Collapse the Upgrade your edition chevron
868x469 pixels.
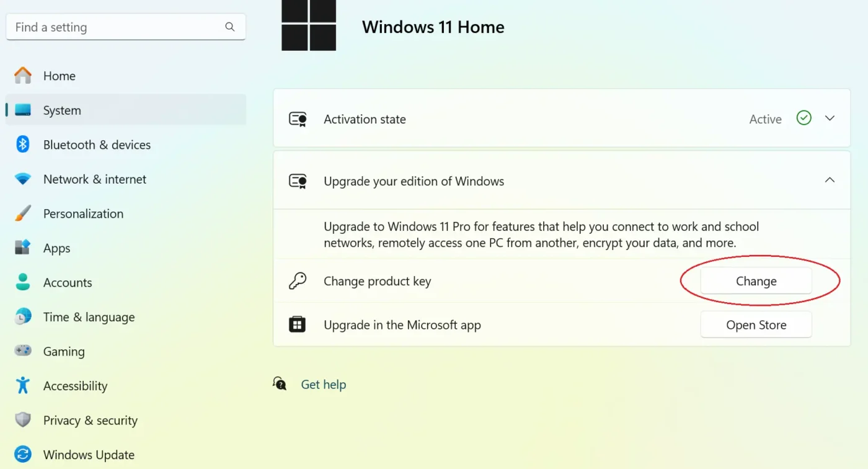[x=830, y=180]
